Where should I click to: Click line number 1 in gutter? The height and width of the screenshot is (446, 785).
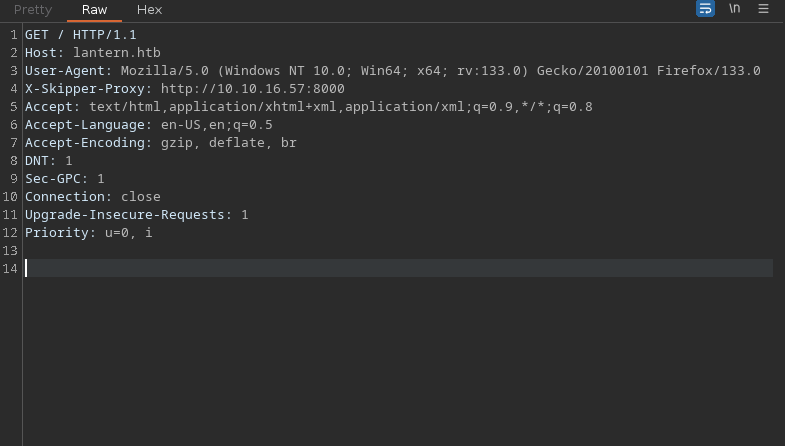(x=14, y=35)
